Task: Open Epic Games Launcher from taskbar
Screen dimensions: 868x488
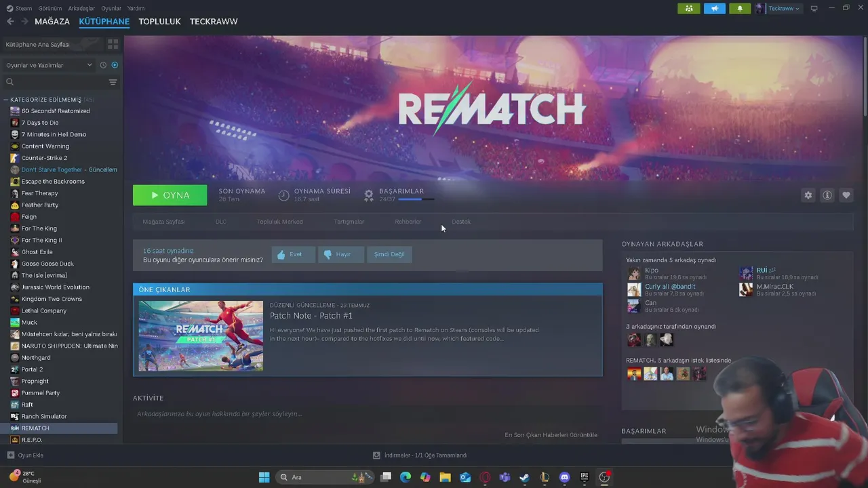Action: point(585,477)
